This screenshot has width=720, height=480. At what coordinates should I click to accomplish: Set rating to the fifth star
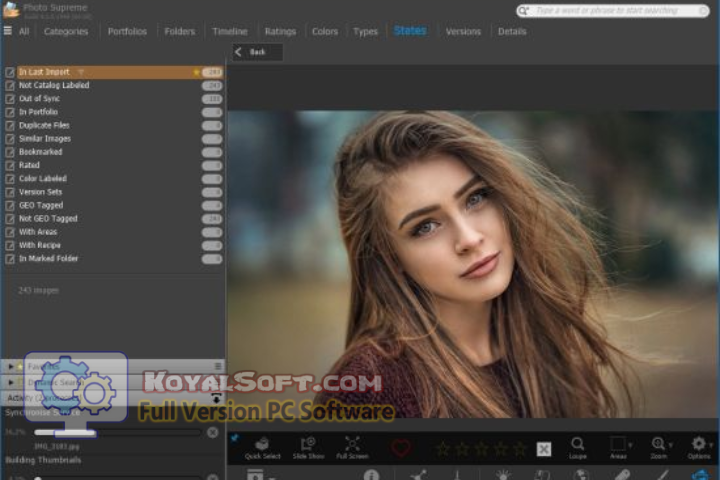point(519,449)
